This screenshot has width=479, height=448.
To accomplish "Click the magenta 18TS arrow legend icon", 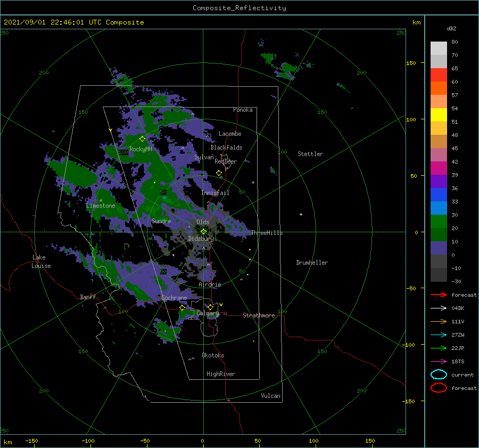I will (x=439, y=362).
